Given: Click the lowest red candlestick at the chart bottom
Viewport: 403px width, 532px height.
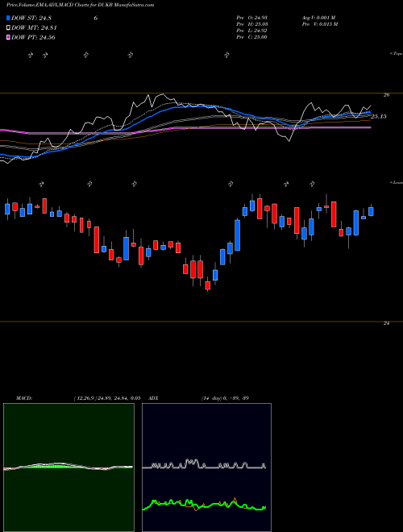Looking at the screenshot, I should (x=208, y=285).
